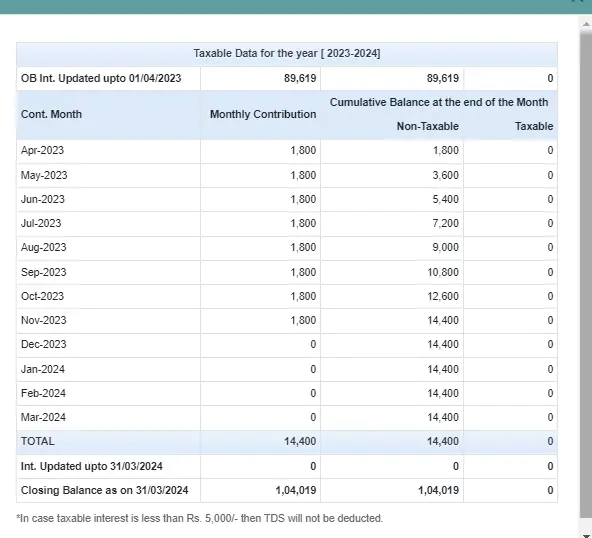The image size is (592, 538).
Task: Select the Jun-2023 row label
Action: point(43,199)
